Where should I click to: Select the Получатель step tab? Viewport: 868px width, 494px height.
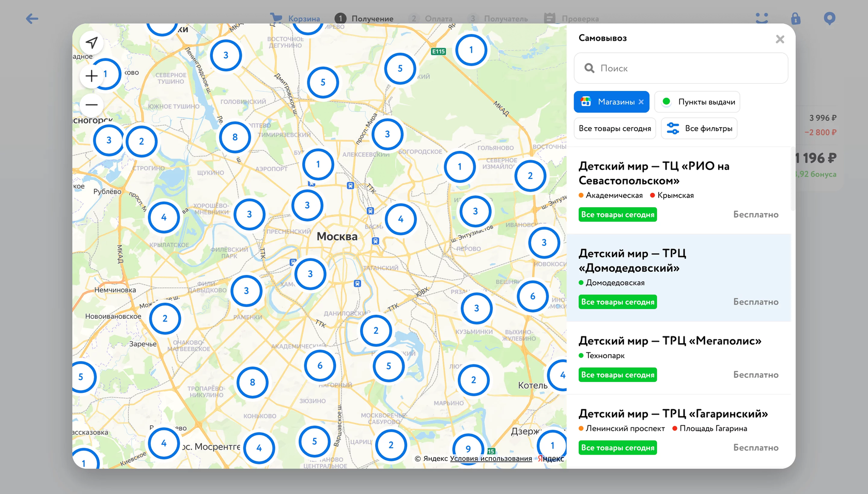pyautogui.click(x=498, y=19)
